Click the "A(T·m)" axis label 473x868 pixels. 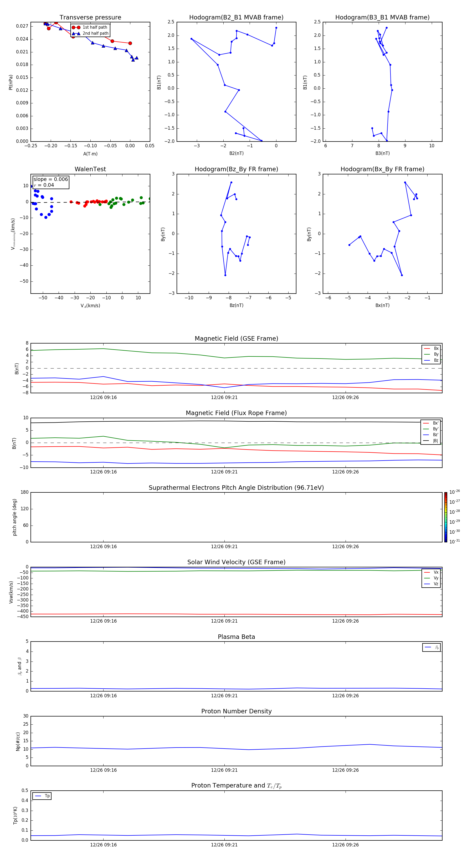click(x=90, y=154)
